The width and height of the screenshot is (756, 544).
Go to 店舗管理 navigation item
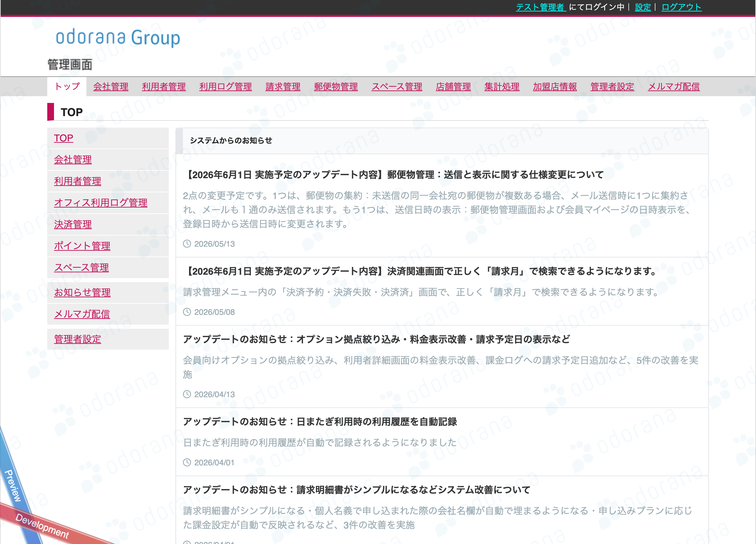453,87
